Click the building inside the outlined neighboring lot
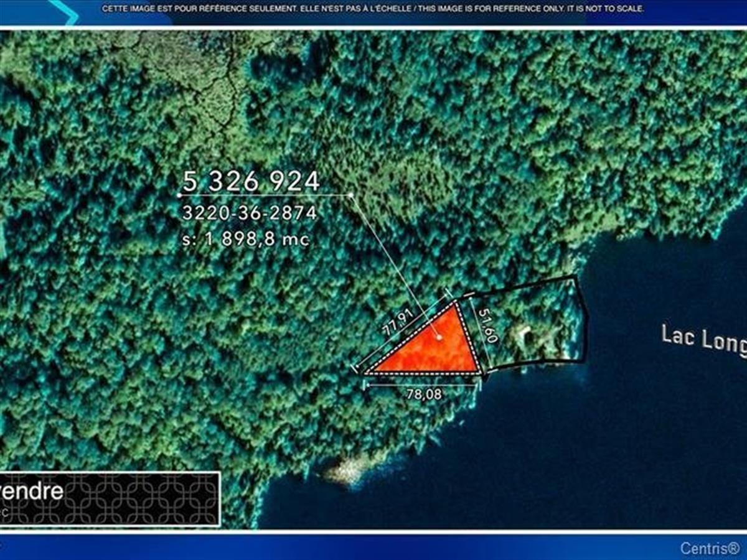This screenshot has width=747, height=560. pyautogui.click(x=523, y=335)
